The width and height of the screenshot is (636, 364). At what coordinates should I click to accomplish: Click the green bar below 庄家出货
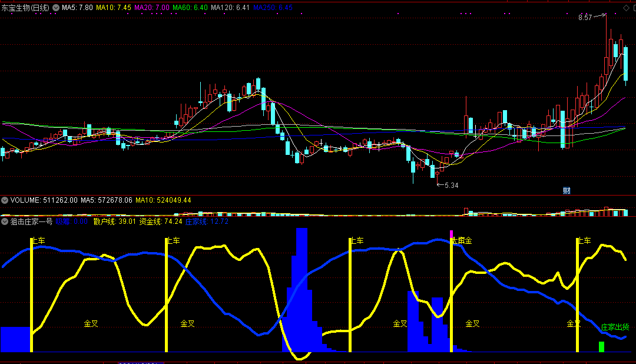tap(601, 346)
